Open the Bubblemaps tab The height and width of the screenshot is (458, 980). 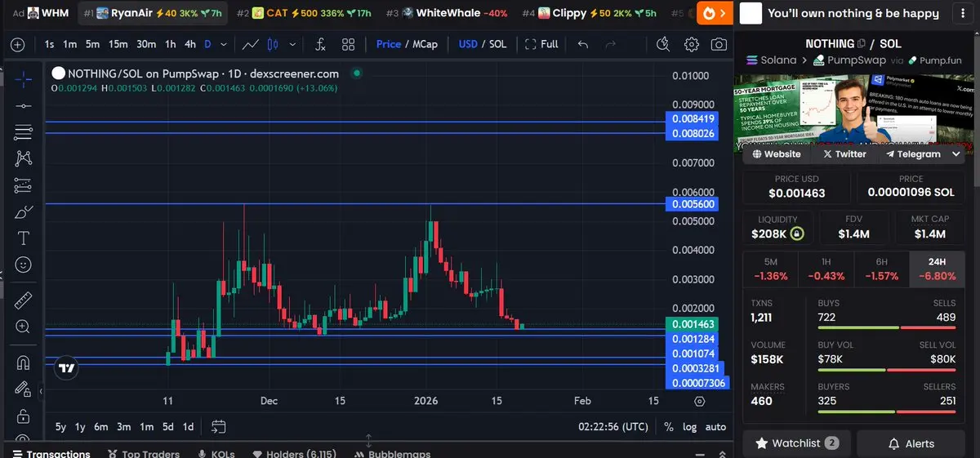(x=393, y=454)
